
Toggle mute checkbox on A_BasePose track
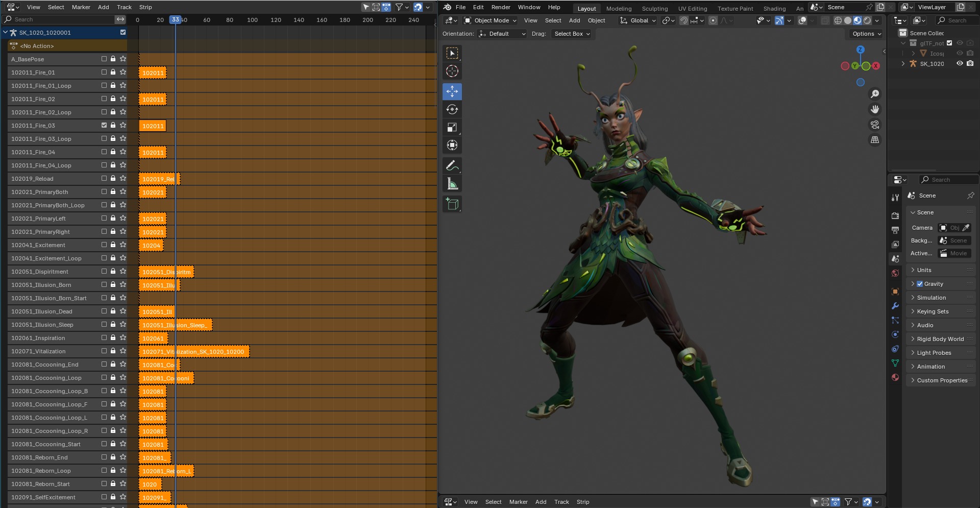[104, 59]
